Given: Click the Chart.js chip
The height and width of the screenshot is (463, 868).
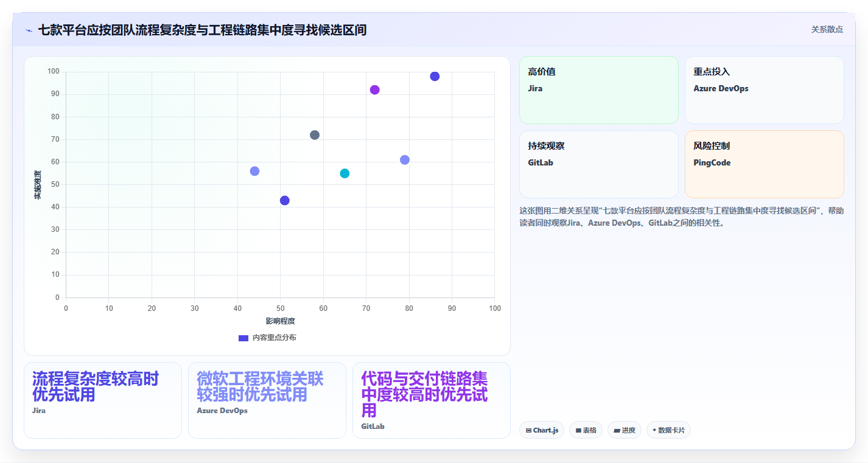Looking at the screenshot, I should pyautogui.click(x=542, y=430).
